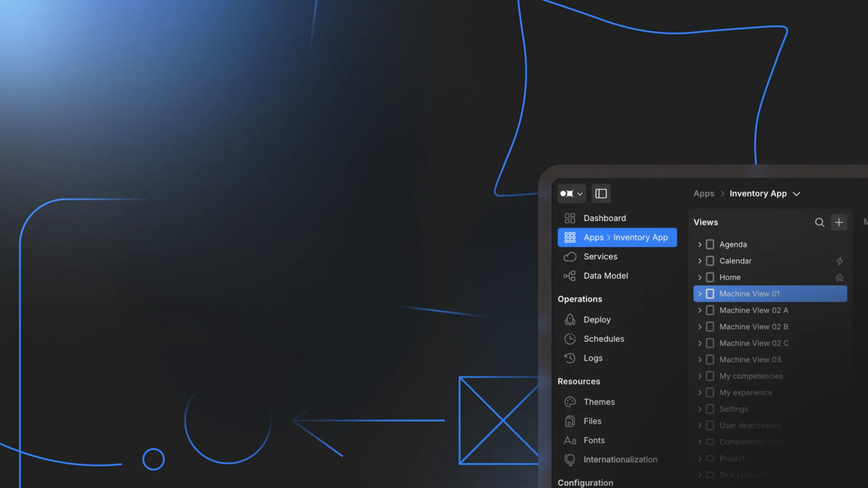Open the Inventory App breadcrumb dropdown
Image resolution: width=868 pixels, height=488 pixels.
797,194
